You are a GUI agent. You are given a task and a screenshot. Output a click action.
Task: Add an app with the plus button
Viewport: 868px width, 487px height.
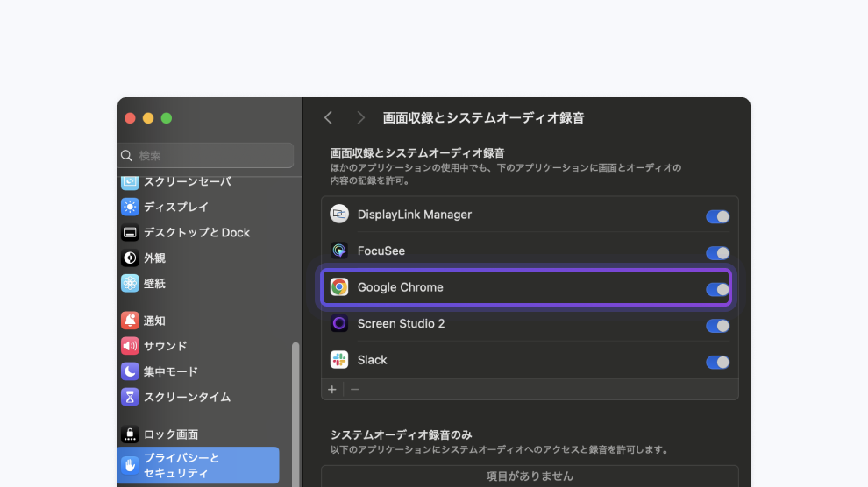pos(332,389)
